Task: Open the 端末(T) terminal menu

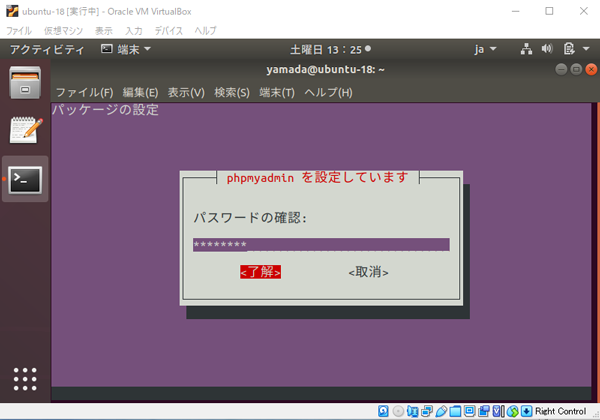Action: tap(277, 92)
